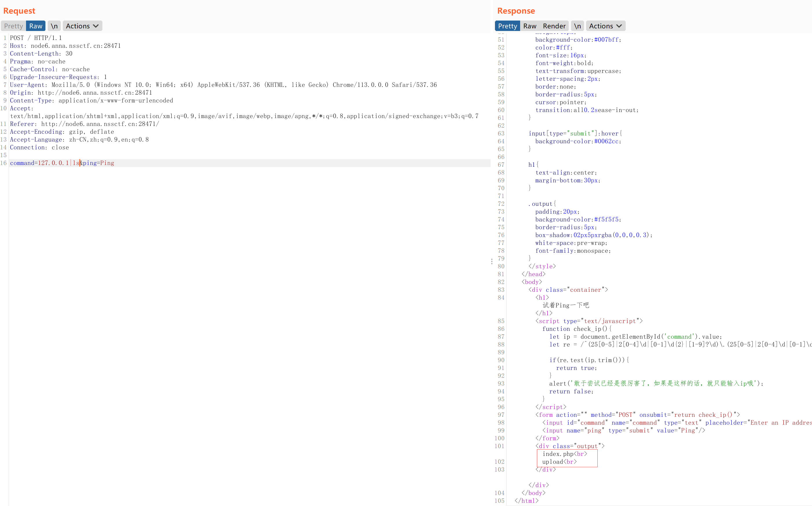812x506 pixels.
Task: Click the function check_ip() line
Action: (x=577, y=329)
